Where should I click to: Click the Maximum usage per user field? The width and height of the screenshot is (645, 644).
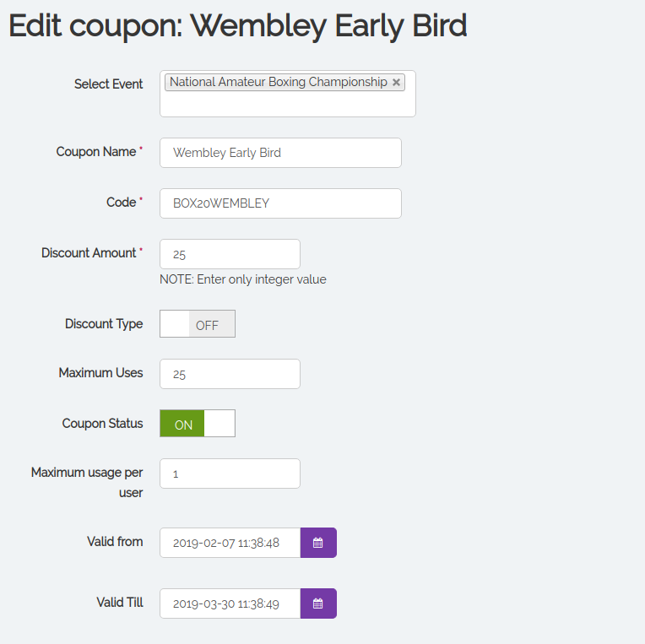pyautogui.click(x=230, y=474)
